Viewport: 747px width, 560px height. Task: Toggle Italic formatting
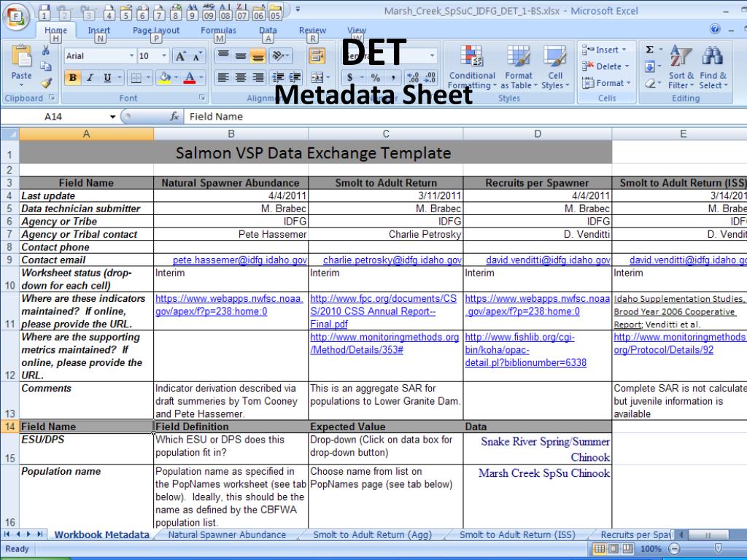coord(90,77)
